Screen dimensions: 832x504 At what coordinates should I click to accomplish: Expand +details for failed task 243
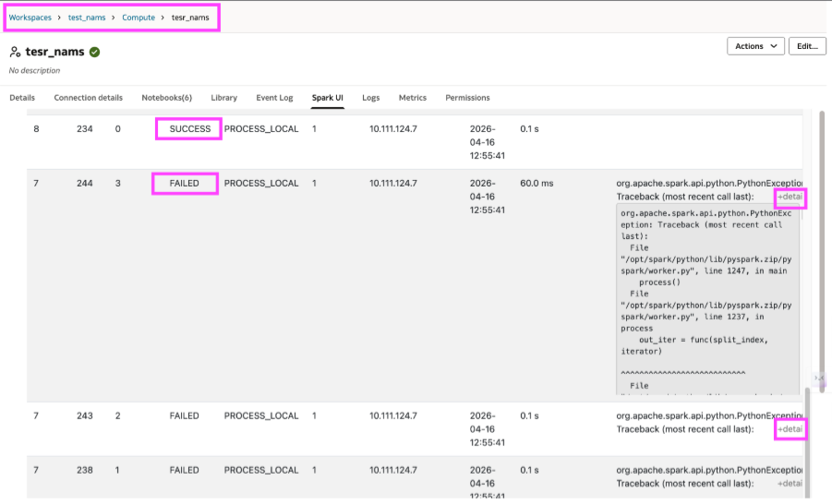pos(790,429)
